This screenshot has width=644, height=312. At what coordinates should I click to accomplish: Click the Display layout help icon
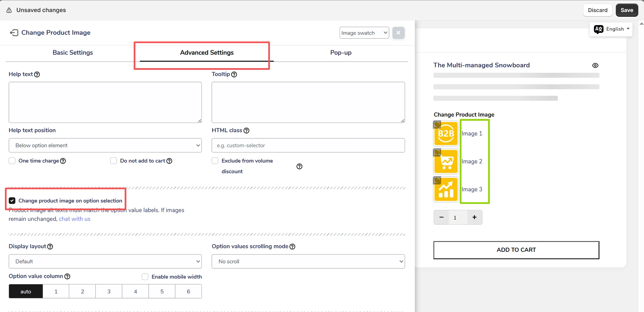(50, 247)
